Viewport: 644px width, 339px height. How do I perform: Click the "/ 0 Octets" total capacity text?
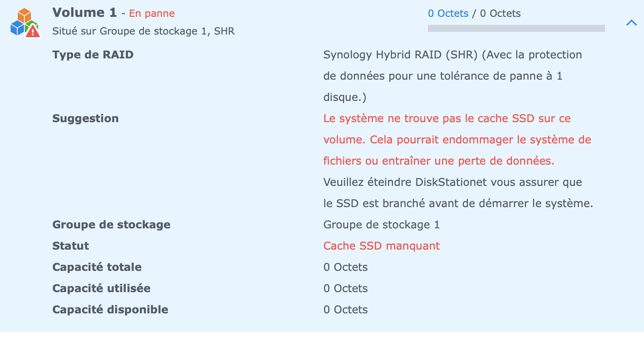[497, 13]
